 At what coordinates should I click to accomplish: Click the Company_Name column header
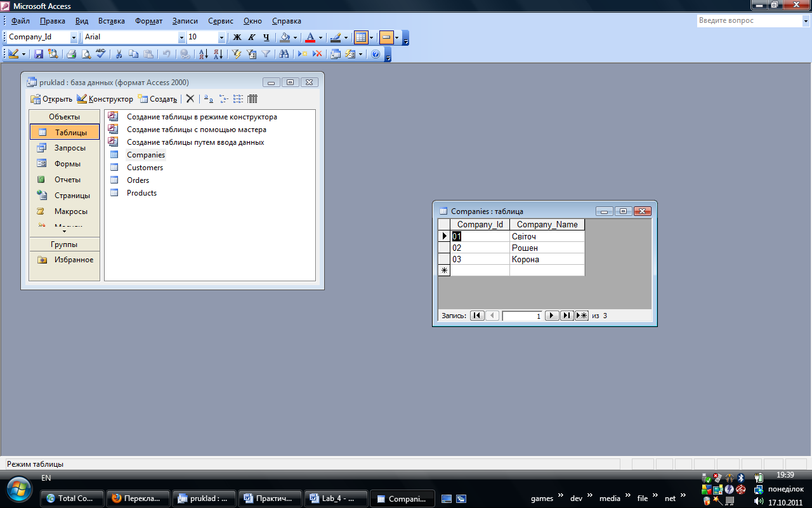pyautogui.click(x=547, y=225)
